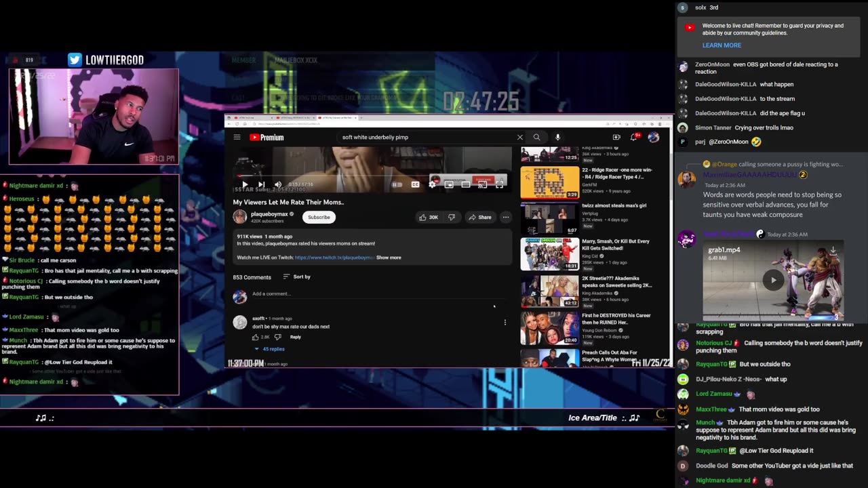868x488 pixels.
Task: Open the plaqueboymax channel avatar
Action: pyautogui.click(x=240, y=217)
